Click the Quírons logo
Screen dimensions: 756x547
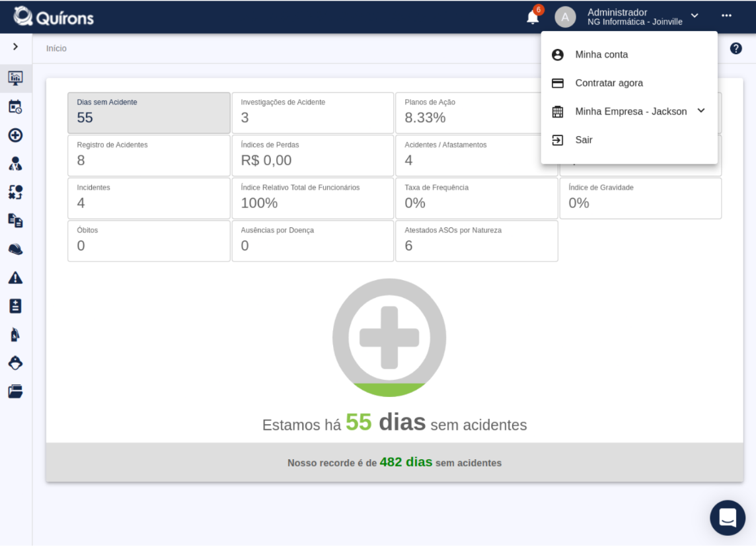point(54,17)
